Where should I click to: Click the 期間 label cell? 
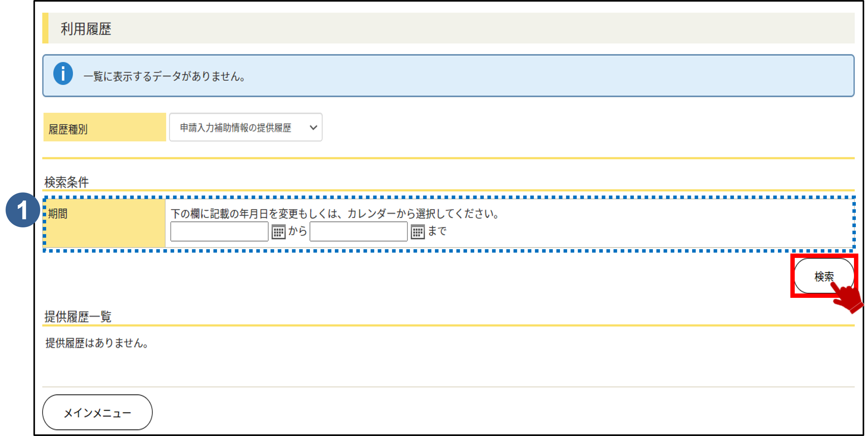pos(105,223)
